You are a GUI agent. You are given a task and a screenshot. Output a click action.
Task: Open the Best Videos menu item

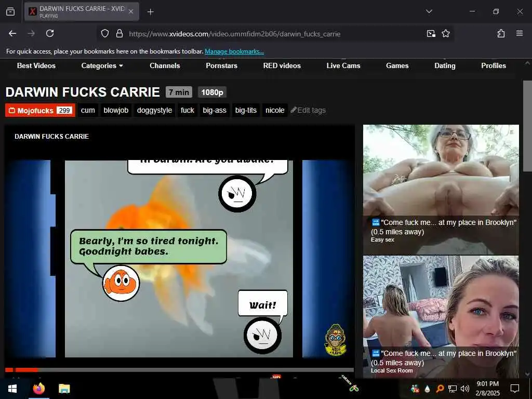[36, 66]
